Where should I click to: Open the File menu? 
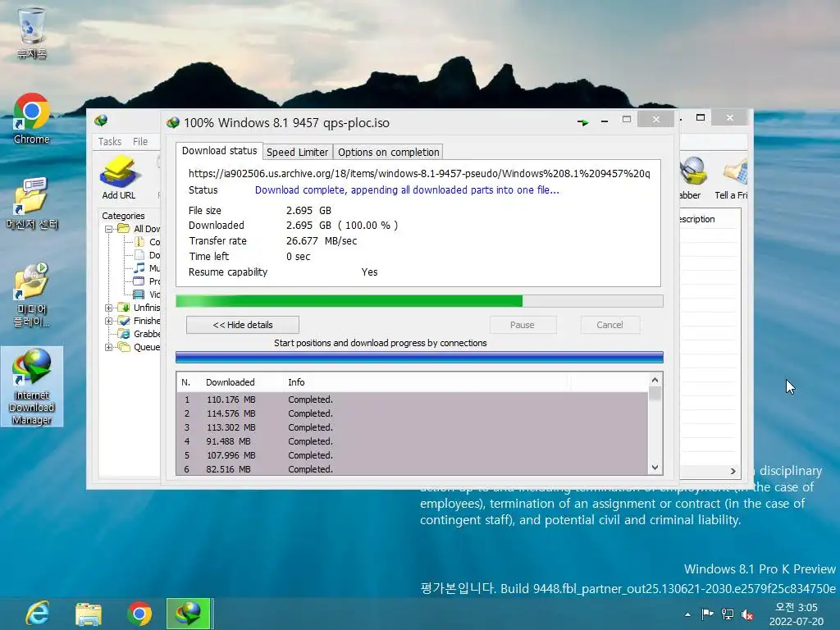pyautogui.click(x=140, y=141)
